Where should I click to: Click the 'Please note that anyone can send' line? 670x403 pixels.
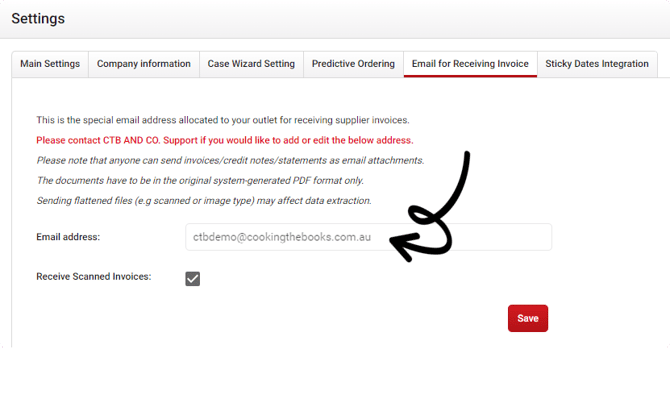click(x=230, y=160)
